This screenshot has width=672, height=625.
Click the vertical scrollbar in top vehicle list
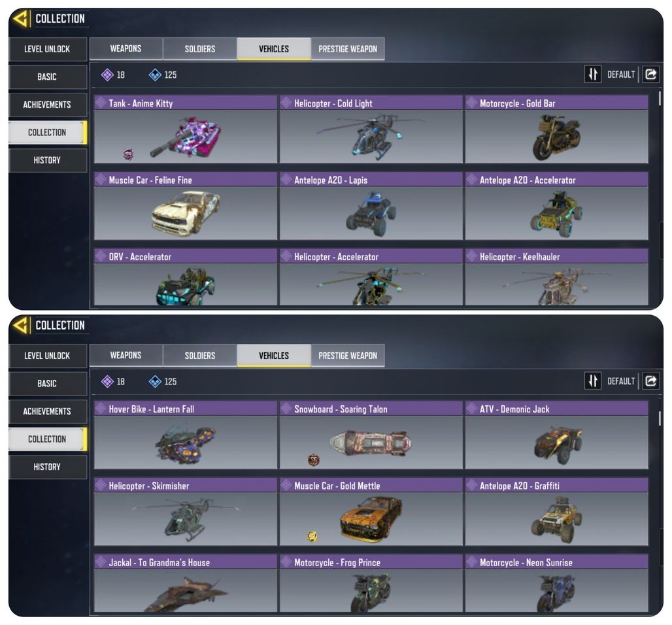pos(660,99)
